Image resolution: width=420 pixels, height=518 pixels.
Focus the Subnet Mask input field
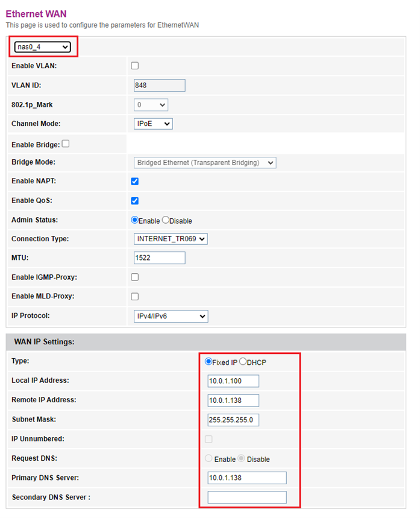tap(233, 420)
